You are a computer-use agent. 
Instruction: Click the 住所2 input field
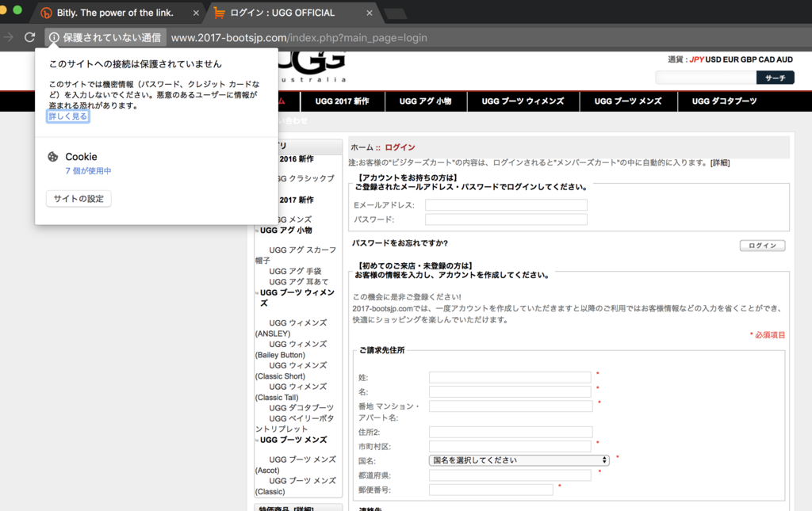(x=511, y=432)
